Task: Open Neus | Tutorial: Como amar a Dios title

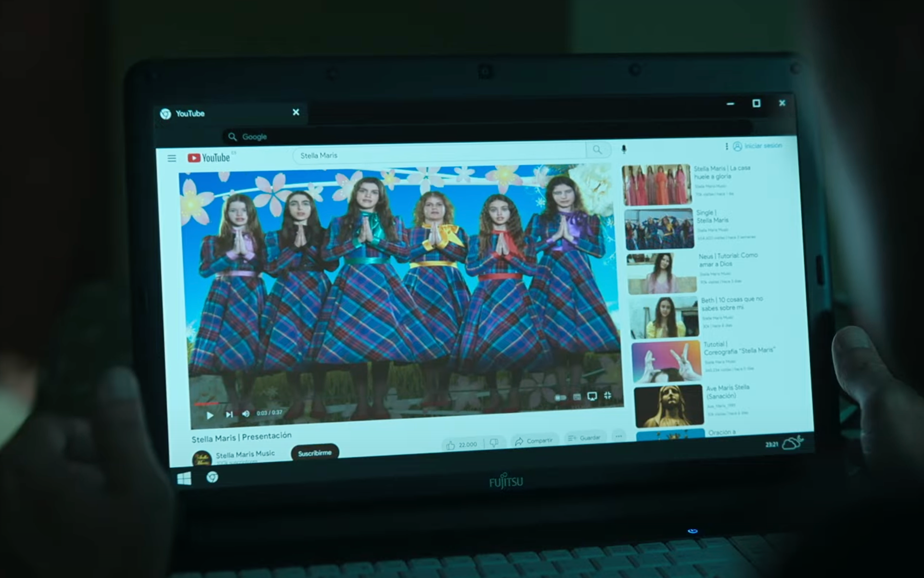Action: 728,260
